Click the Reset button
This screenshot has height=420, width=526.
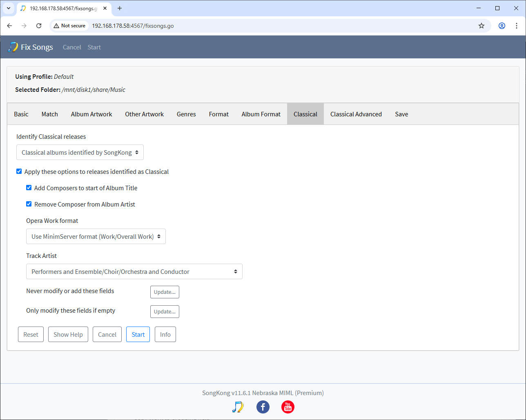31,334
